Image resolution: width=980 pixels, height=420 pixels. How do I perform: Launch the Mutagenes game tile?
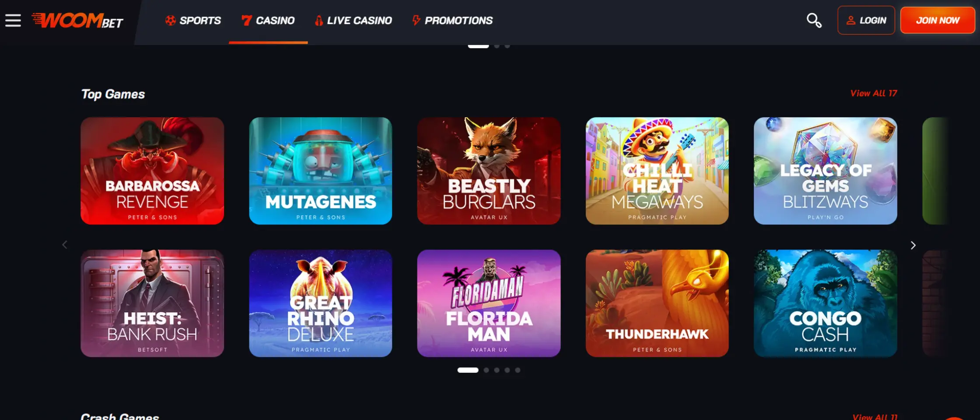321,171
